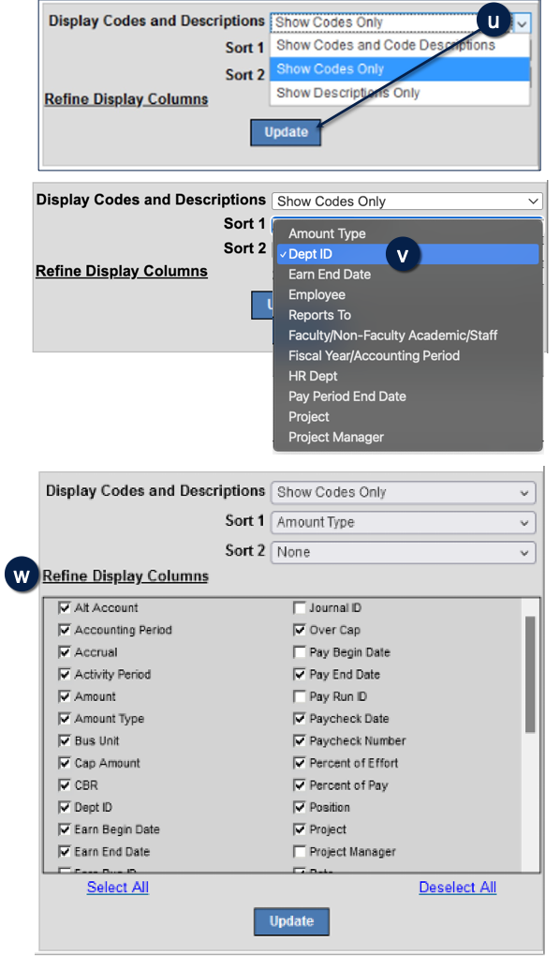Click the circled V callout marker
Image resolution: width=560 pixels, height=956 pixels.
(402, 254)
